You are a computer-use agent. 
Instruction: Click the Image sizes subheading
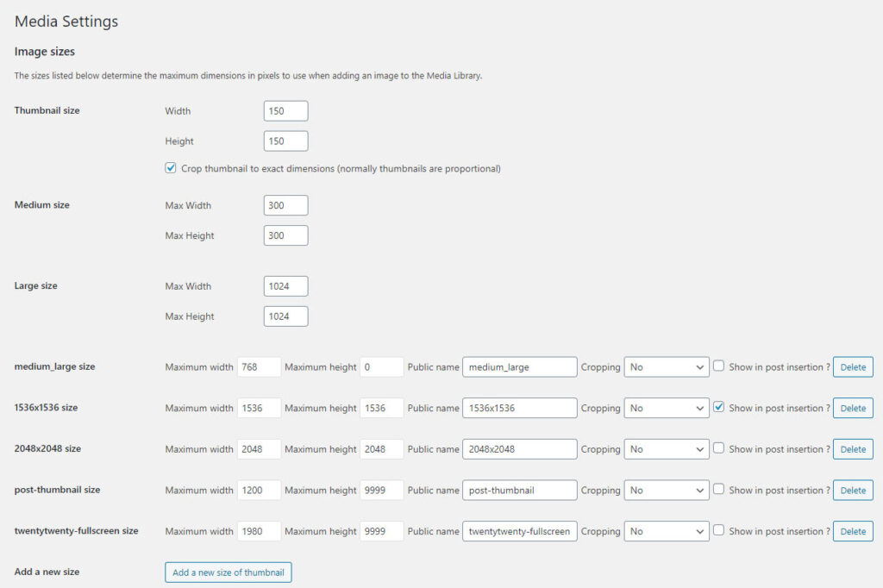click(45, 51)
